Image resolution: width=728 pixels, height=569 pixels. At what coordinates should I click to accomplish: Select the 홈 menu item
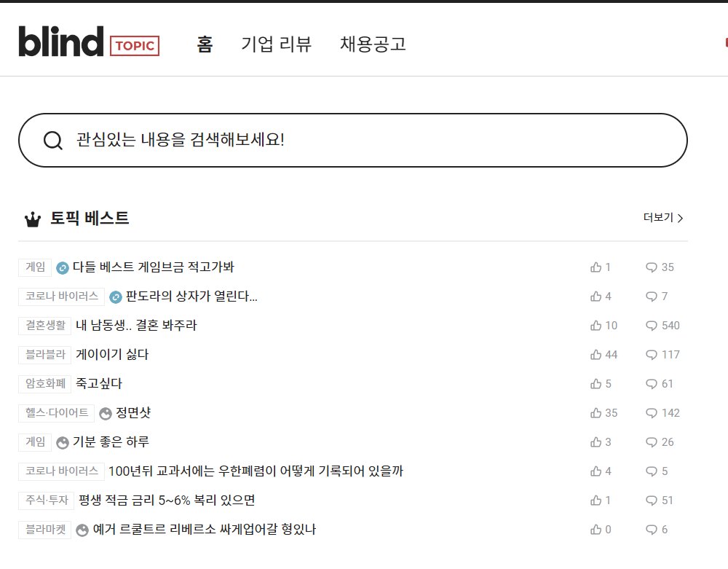205,44
